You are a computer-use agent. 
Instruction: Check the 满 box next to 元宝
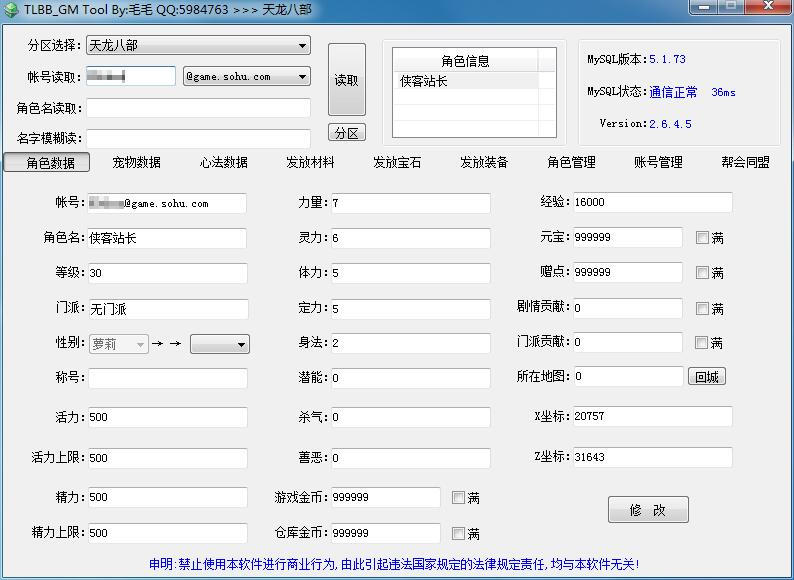coord(702,238)
